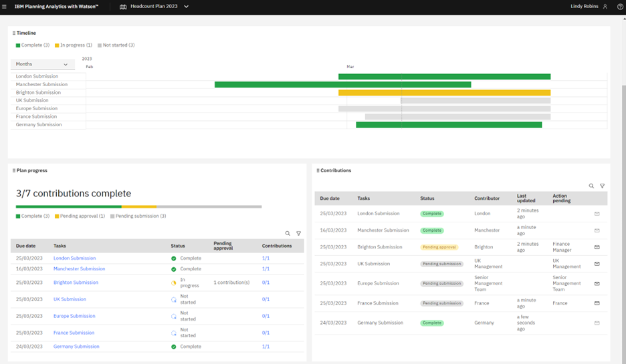This screenshot has height=364, width=626.
Task: Click the green Complete (3) timeline legend swatch
Action: (x=18, y=45)
